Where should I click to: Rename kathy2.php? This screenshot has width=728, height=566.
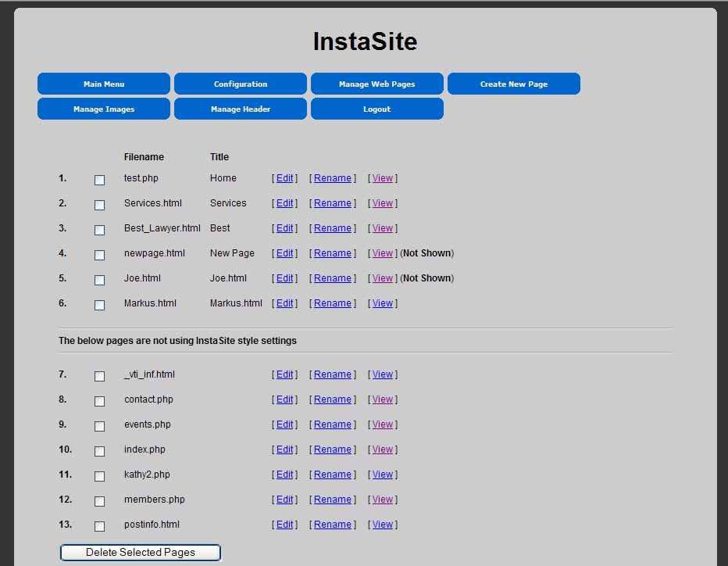click(x=333, y=475)
